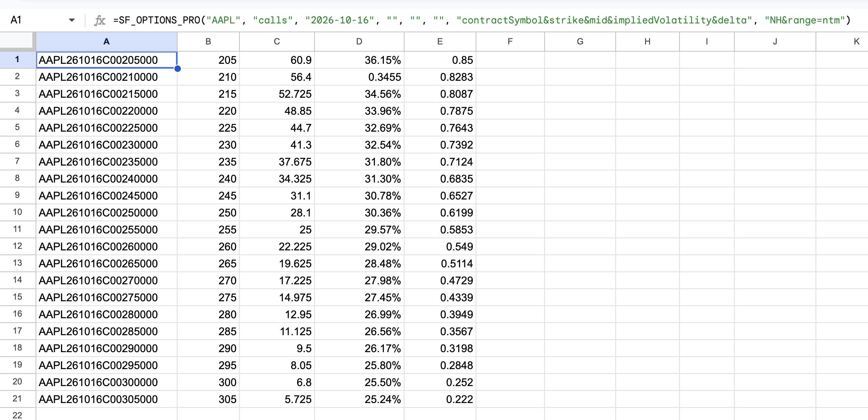The width and height of the screenshot is (868, 420).
Task: Click cell AAPL261016C00220000
Action: pos(107,111)
